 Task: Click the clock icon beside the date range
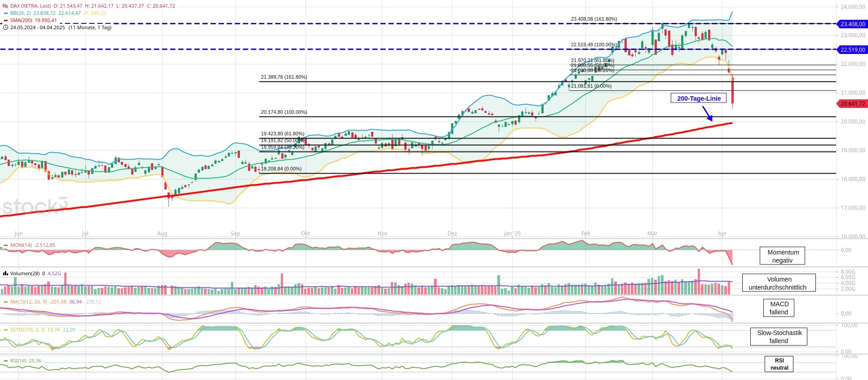5,27
